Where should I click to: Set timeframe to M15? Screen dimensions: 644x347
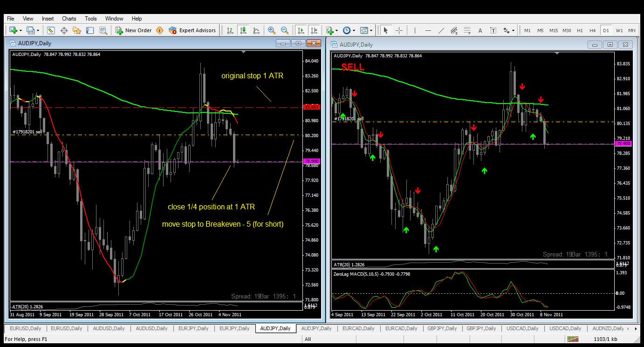[x=554, y=30]
